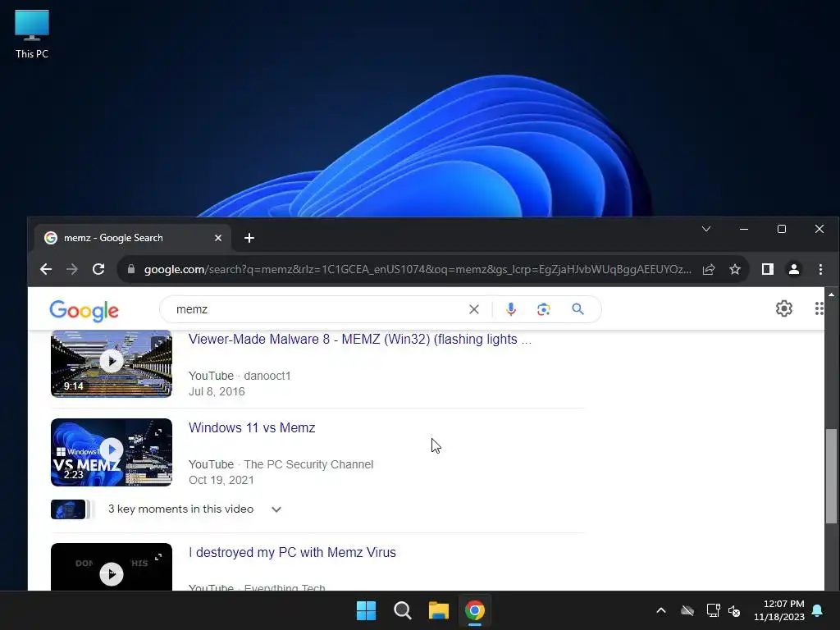Show hidden tray icons chevron
This screenshot has height=630, width=840.
tap(661, 610)
